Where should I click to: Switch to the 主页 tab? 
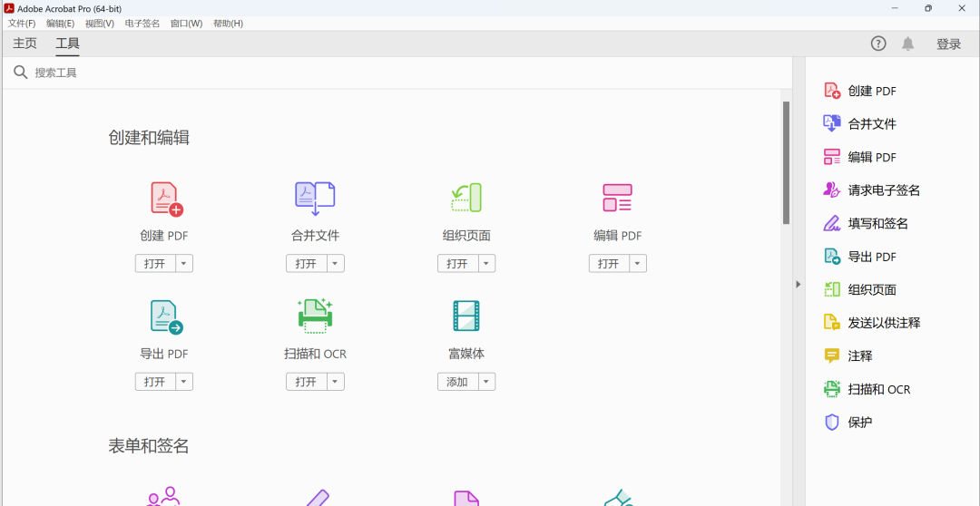click(25, 44)
